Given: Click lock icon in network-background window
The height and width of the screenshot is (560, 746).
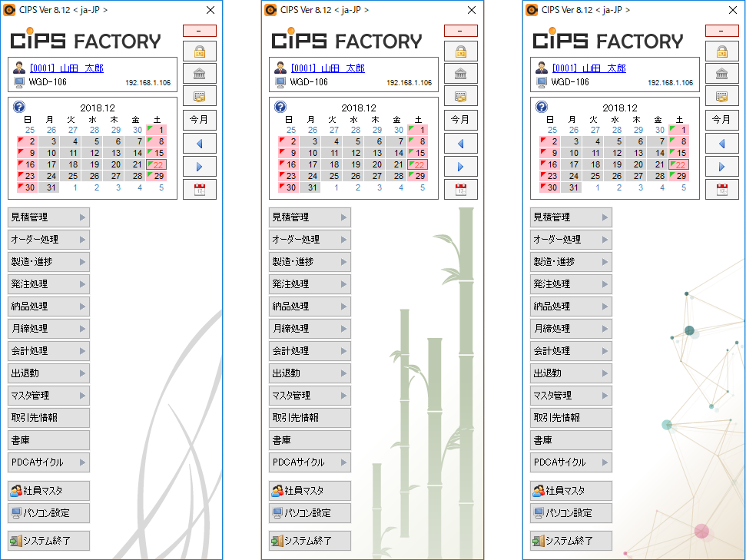Looking at the screenshot, I should [722, 51].
